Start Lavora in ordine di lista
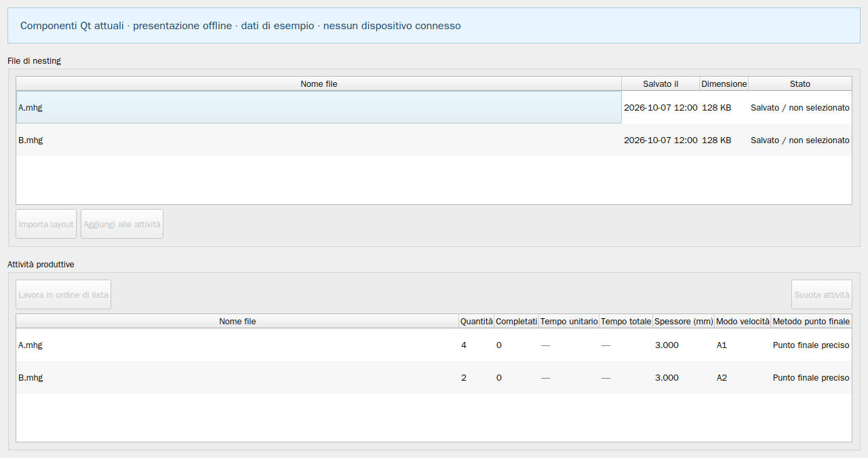868x458 pixels. click(x=64, y=294)
